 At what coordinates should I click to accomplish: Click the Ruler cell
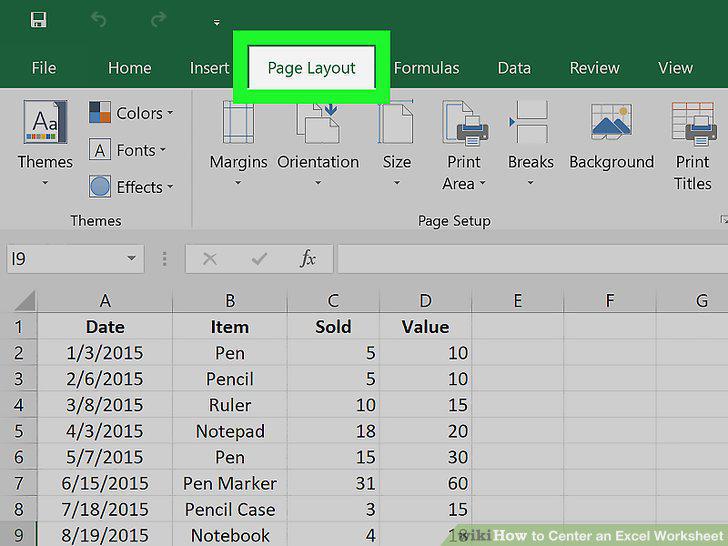click(230, 405)
